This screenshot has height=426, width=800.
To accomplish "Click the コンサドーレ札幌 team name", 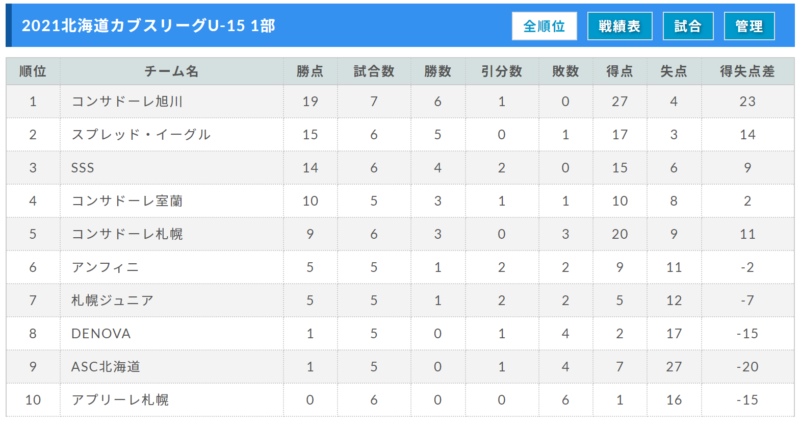I will (127, 234).
